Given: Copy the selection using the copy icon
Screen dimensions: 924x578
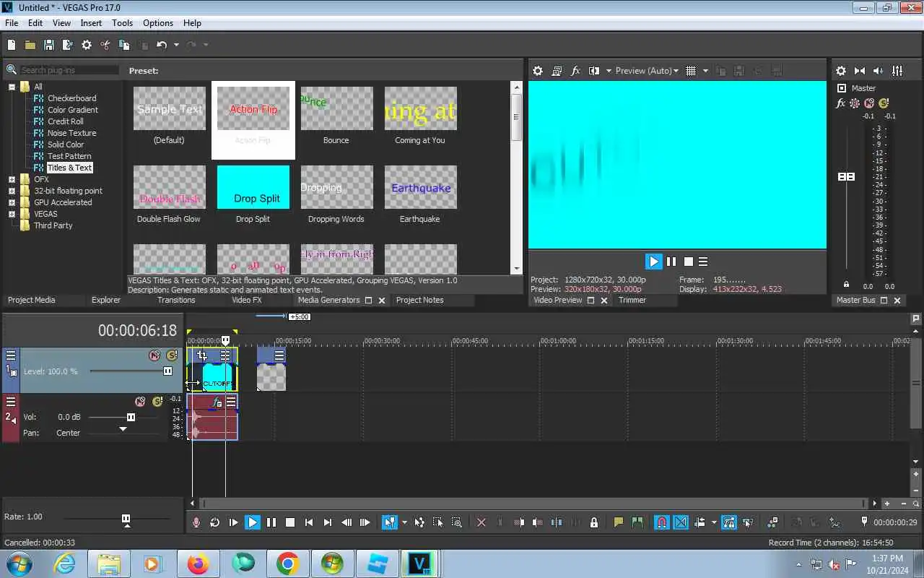Looking at the screenshot, I should click(124, 45).
